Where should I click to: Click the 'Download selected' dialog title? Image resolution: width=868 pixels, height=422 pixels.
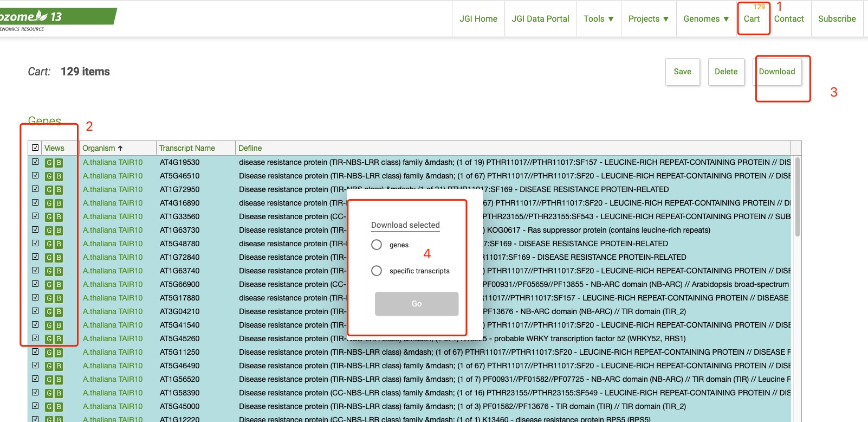pos(405,225)
